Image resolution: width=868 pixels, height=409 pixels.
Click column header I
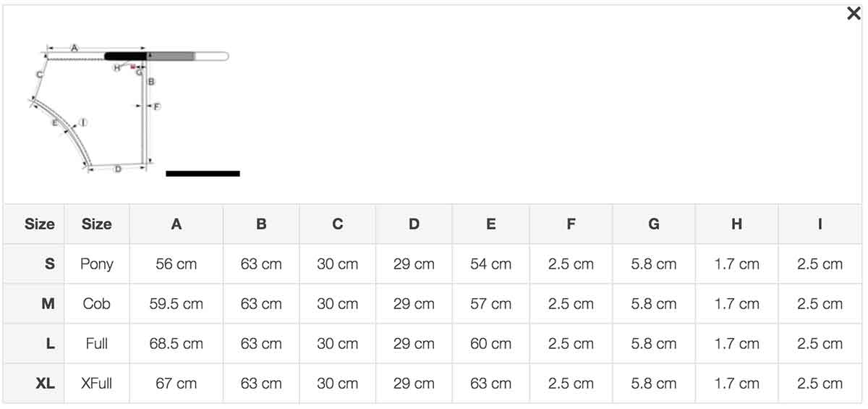pyautogui.click(x=820, y=224)
